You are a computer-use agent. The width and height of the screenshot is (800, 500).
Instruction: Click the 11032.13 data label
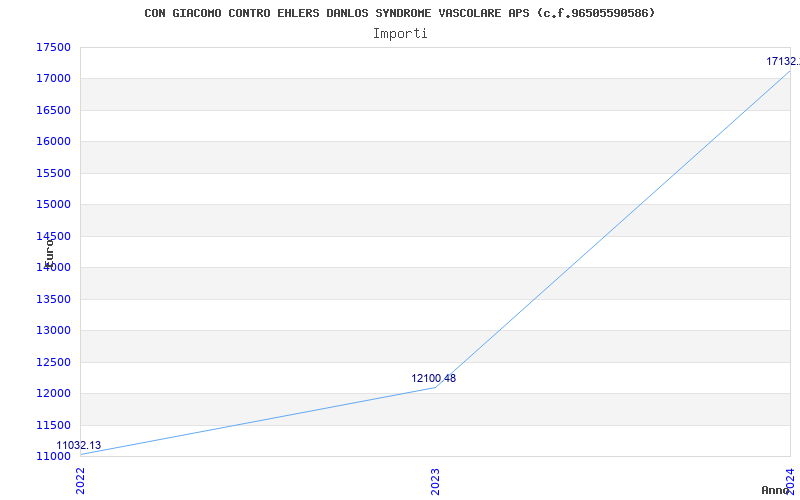point(79,445)
